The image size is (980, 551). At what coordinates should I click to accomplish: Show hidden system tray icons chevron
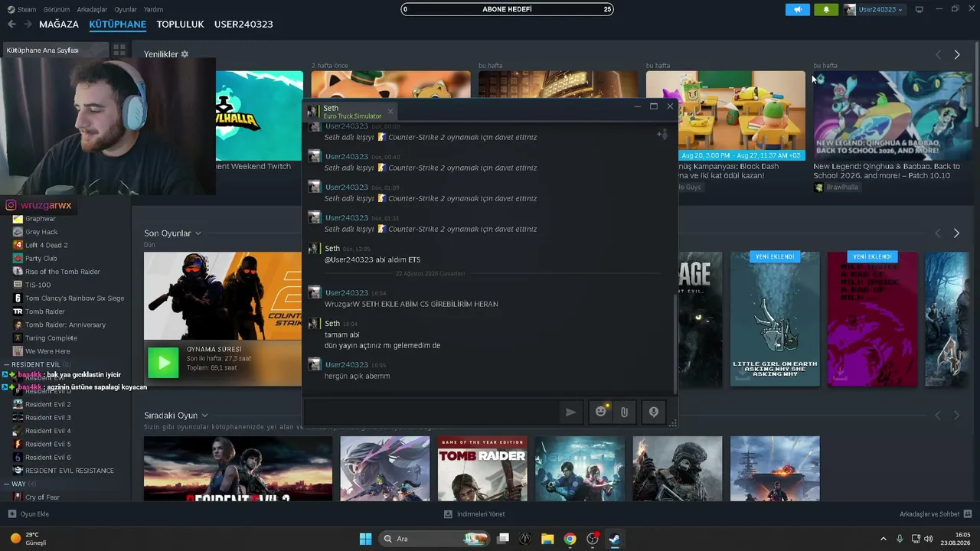tap(883, 539)
